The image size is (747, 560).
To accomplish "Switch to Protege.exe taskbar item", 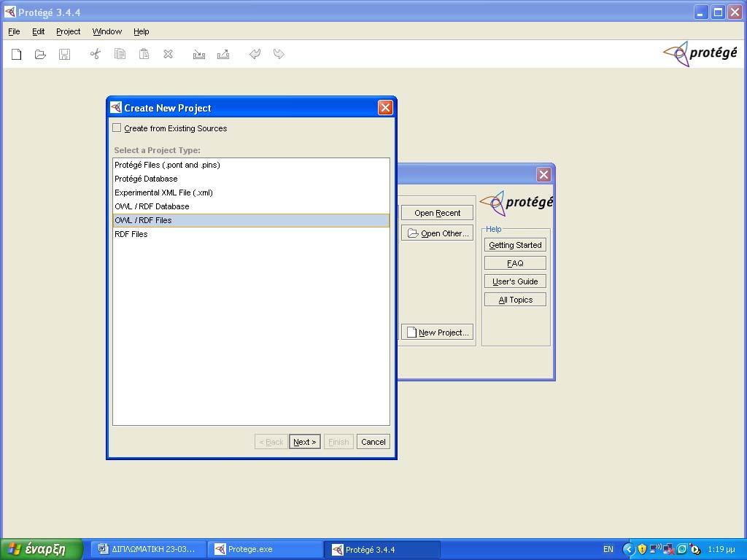I will [x=265, y=549].
